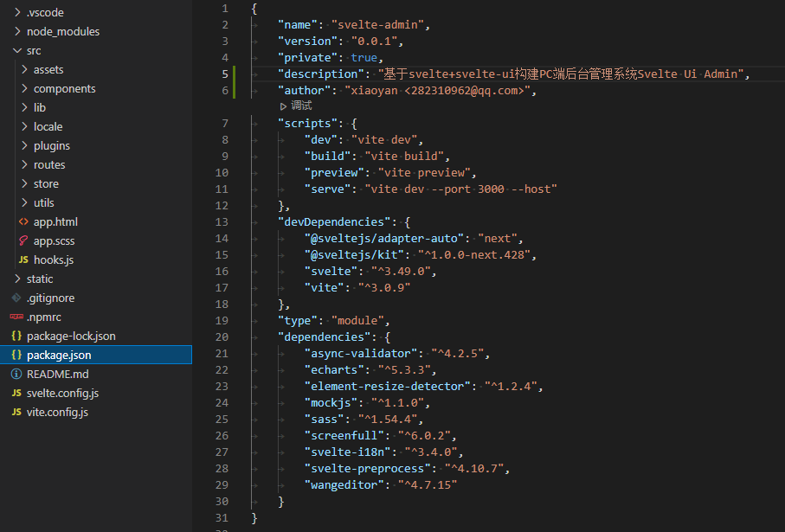The height and width of the screenshot is (532, 785).
Task: Open the utils folder
Action: pos(43,202)
